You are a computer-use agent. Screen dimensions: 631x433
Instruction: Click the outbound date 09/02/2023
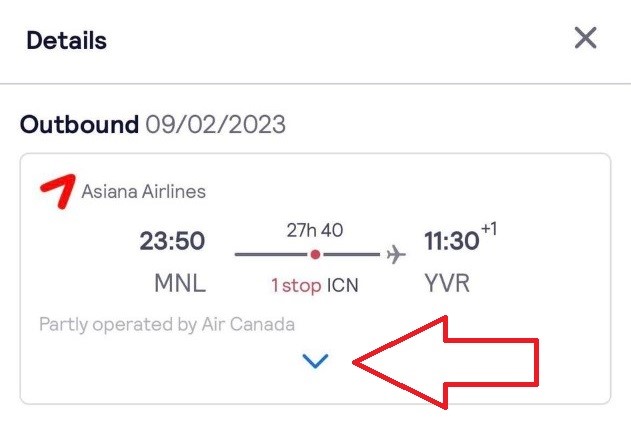[216, 124]
